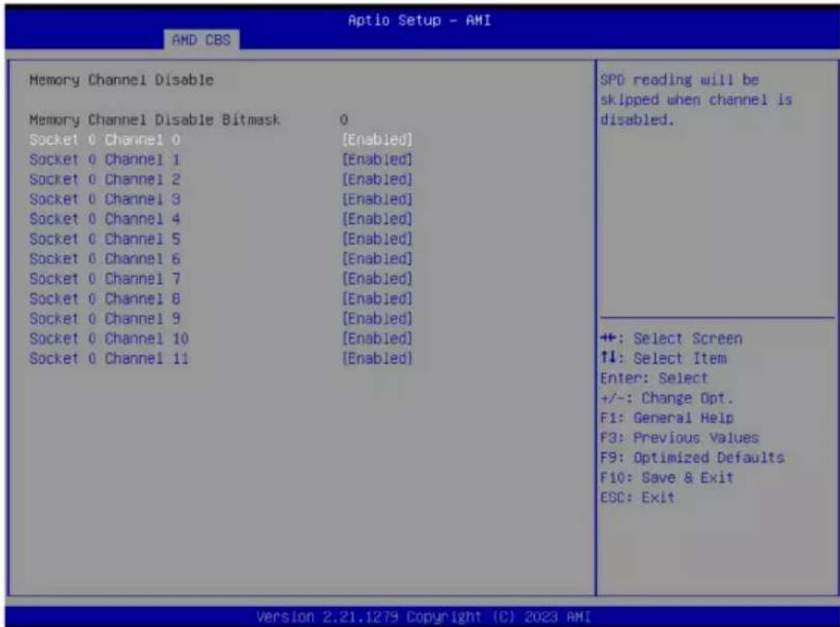Select the Socket 0 Channel 11 label

tap(108, 359)
